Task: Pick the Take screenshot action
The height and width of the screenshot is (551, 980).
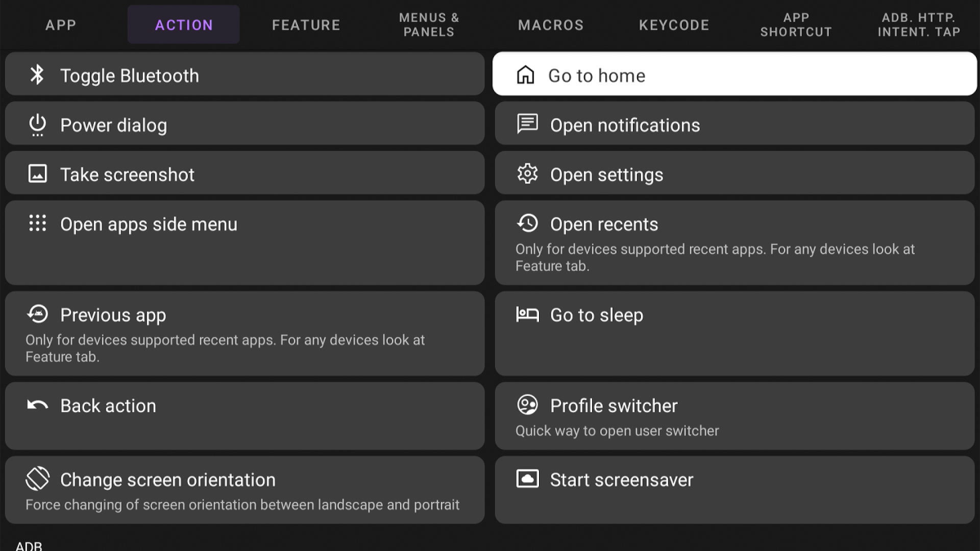Action: pyautogui.click(x=245, y=174)
